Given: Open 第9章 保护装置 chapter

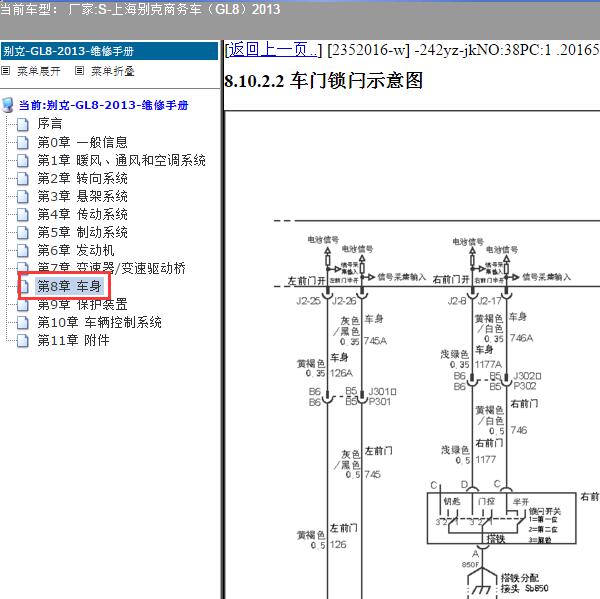Looking at the screenshot, I should pyautogui.click(x=82, y=304).
